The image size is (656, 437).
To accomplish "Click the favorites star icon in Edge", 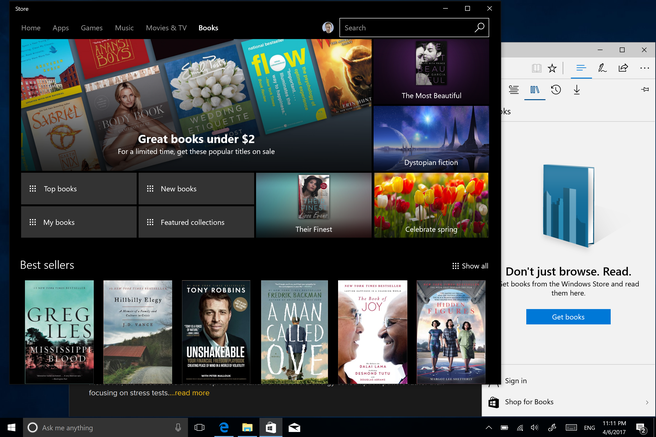I will tap(552, 68).
